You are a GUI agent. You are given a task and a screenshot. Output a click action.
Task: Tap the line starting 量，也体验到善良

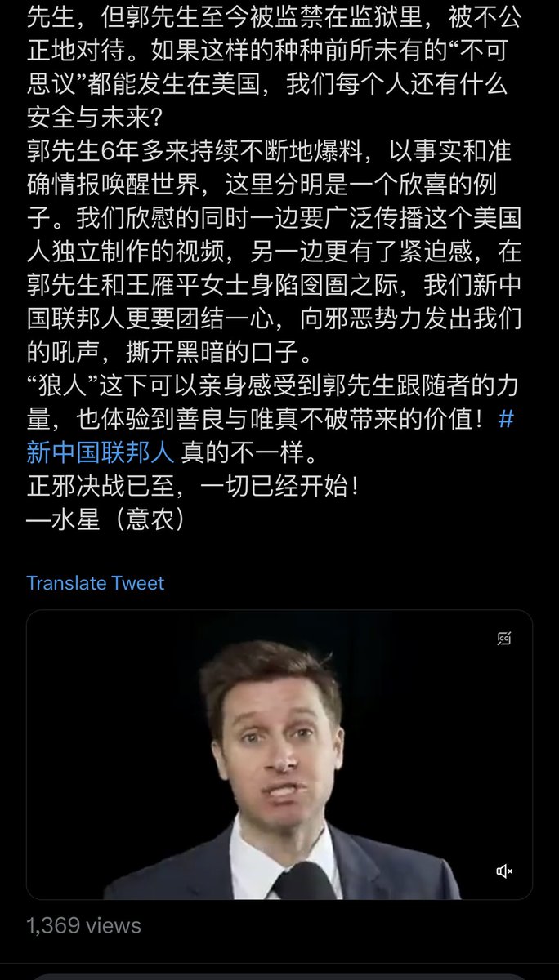262,418
